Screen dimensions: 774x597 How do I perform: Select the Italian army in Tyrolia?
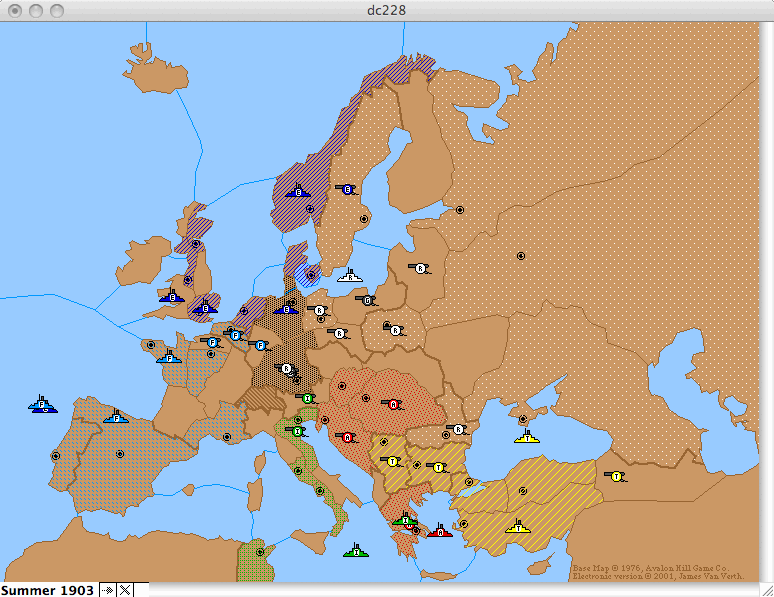[308, 398]
